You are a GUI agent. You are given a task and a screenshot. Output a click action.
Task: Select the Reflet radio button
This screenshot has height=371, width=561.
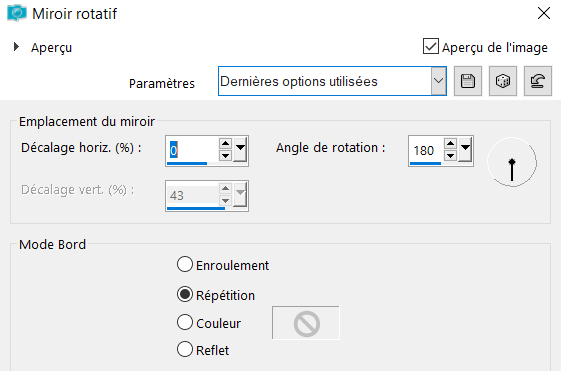[x=185, y=349]
